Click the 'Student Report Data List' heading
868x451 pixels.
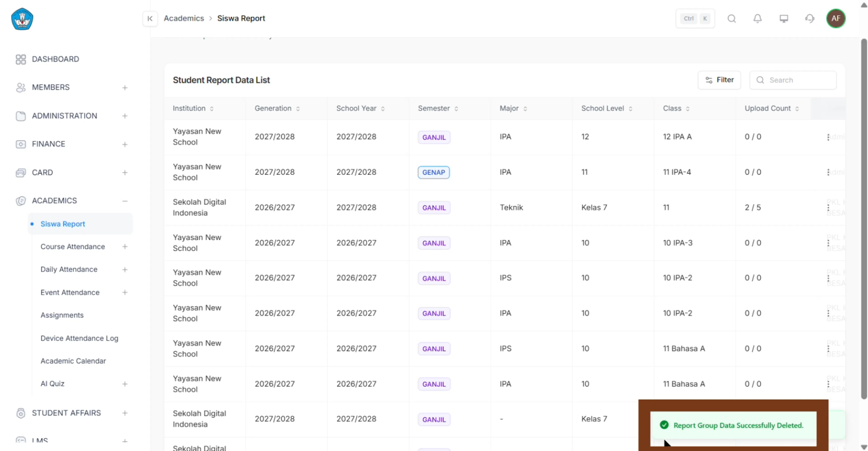tap(221, 80)
